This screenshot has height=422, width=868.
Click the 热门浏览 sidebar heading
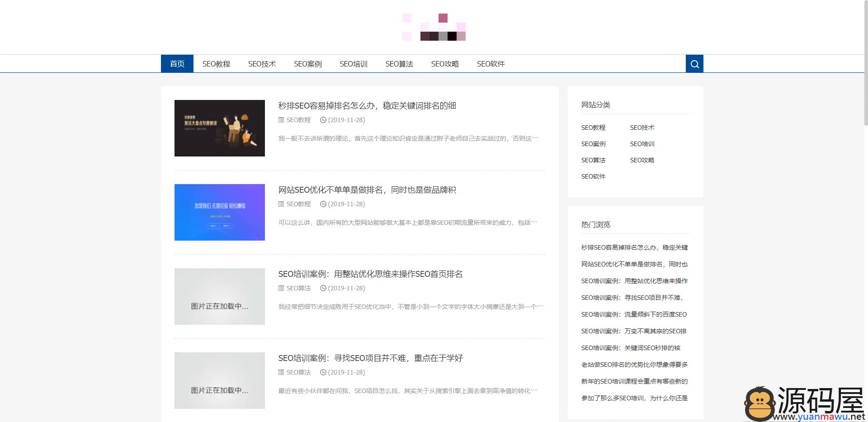(x=596, y=224)
